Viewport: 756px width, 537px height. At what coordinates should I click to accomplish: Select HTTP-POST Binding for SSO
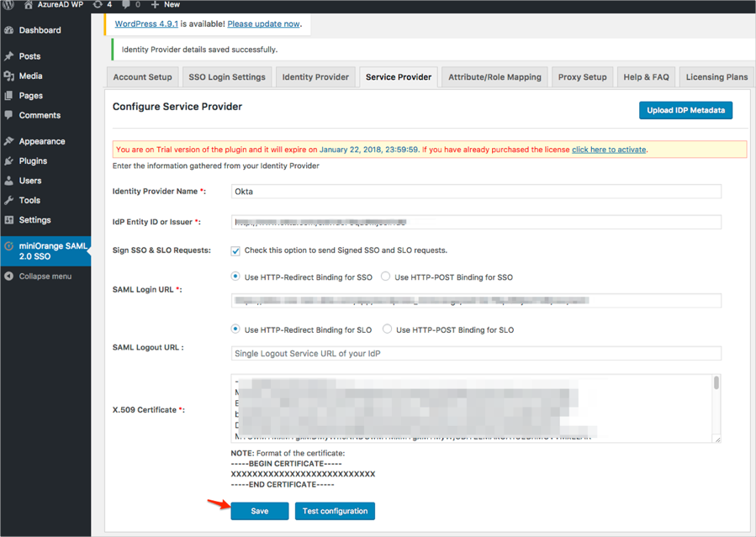click(386, 276)
